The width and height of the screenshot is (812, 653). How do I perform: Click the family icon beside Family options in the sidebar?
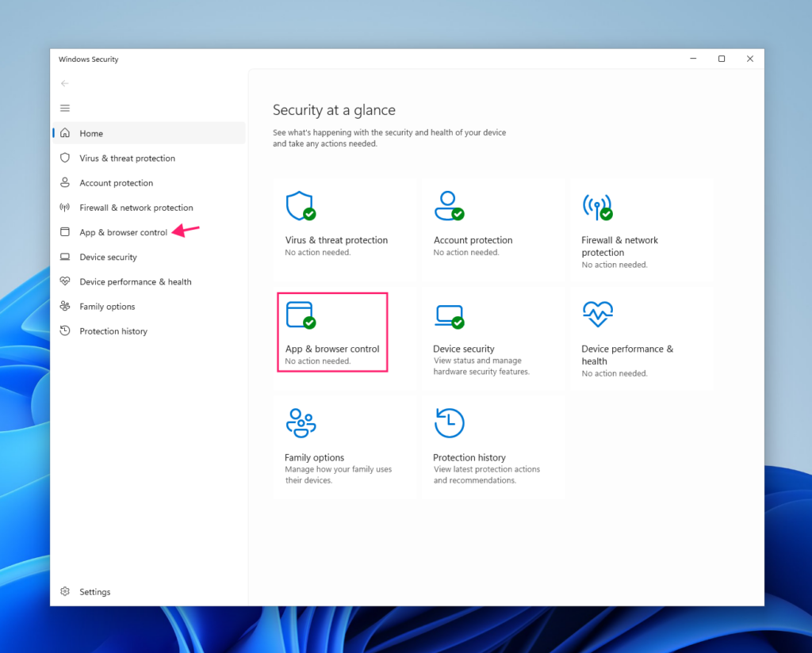[65, 306]
